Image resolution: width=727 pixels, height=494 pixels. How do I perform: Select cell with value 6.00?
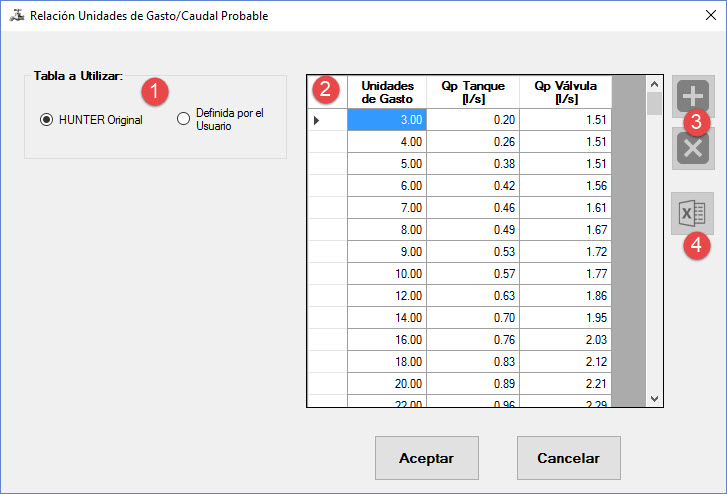pyautogui.click(x=387, y=186)
